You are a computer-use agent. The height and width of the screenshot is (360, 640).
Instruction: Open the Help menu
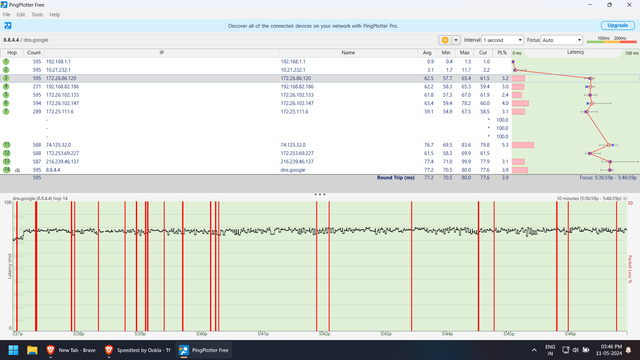(x=55, y=15)
